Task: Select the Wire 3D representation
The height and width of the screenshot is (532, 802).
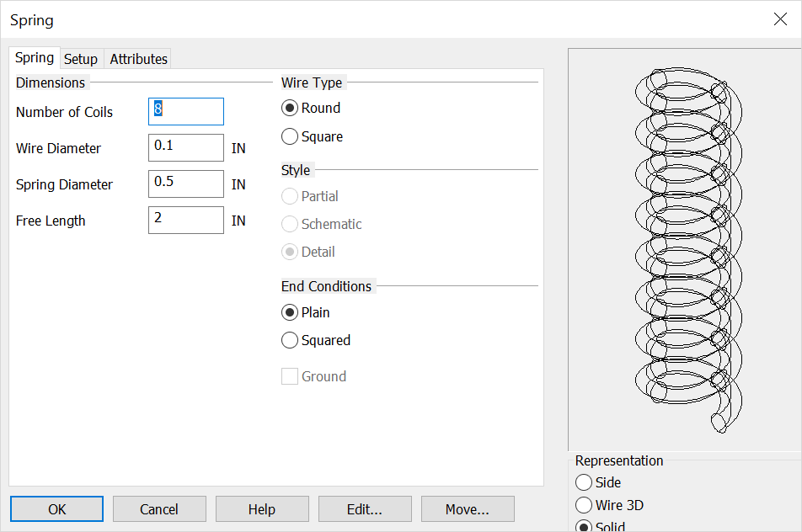Action: tap(583, 505)
